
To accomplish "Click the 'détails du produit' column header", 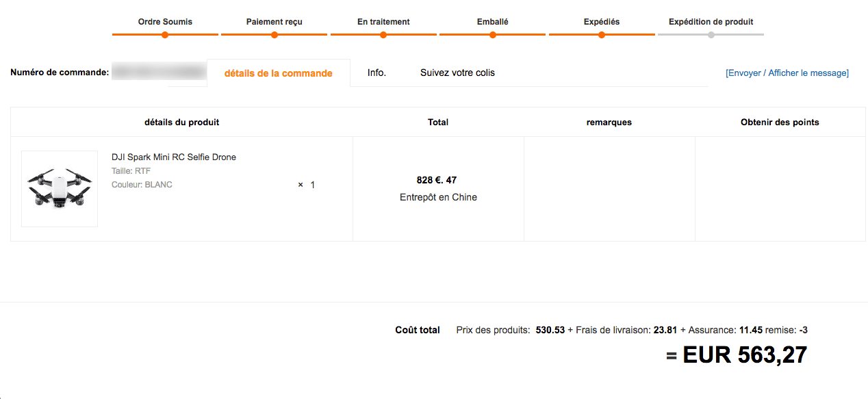I will (x=182, y=123).
